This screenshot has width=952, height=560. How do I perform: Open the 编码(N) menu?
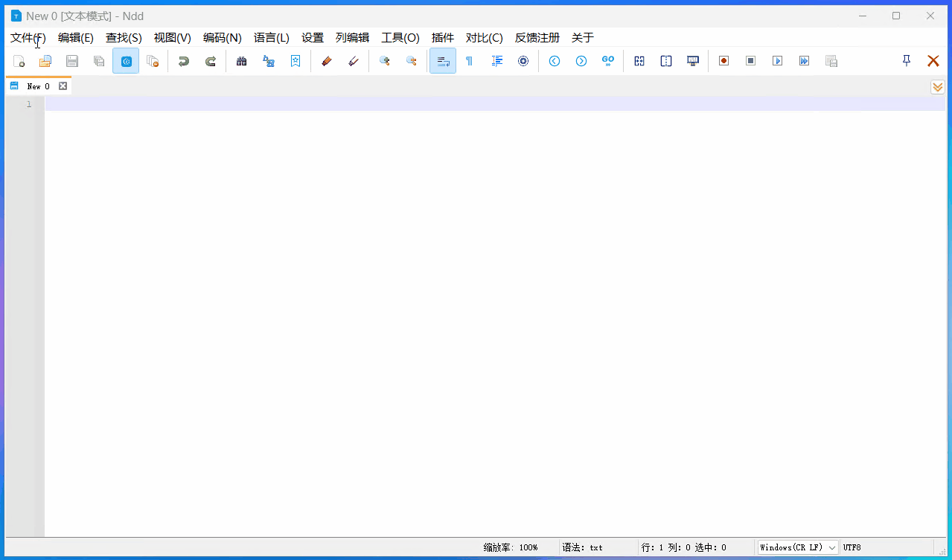point(223,38)
